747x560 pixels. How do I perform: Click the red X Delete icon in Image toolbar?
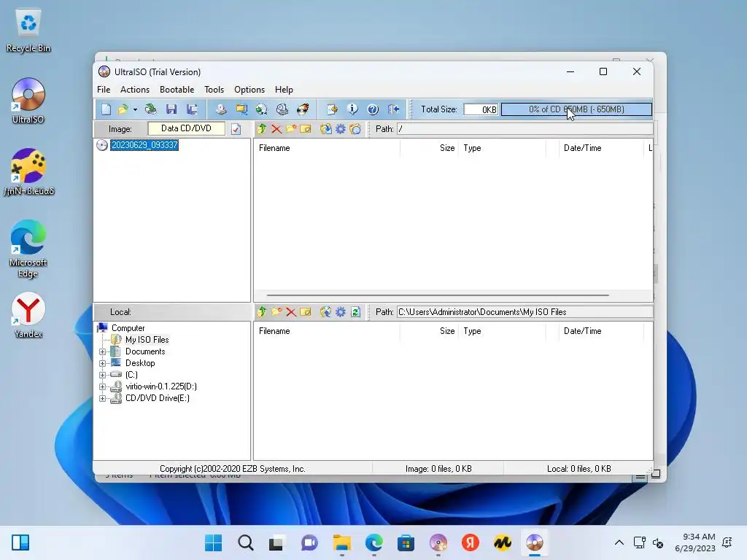(276, 129)
